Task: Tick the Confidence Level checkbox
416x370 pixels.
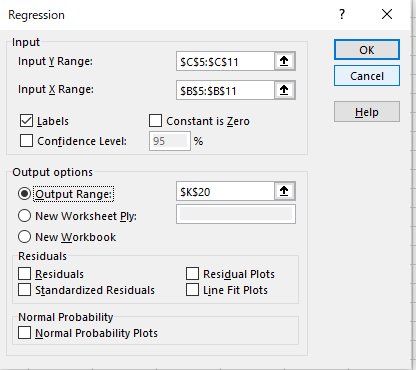Action: pos(26,141)
